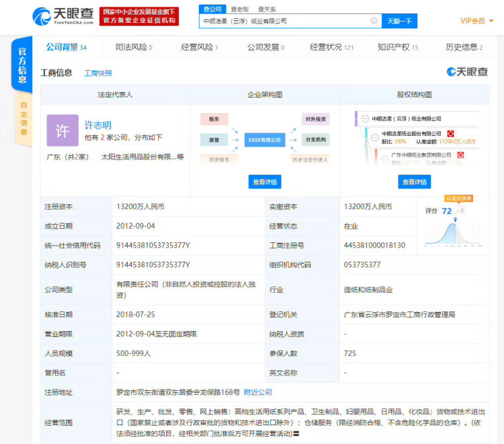Click the 对外投资 box in the structure chart
The image size is (504, 444).
click(316, 119)
